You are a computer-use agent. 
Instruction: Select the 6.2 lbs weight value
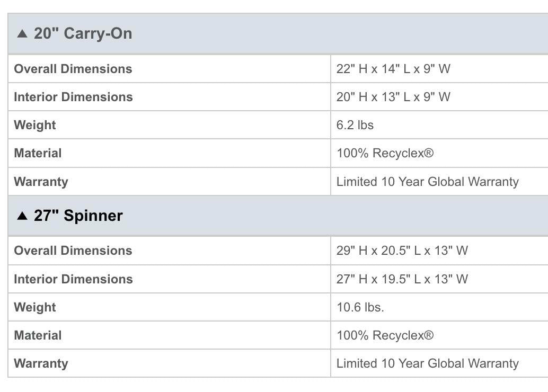tap(355, 125)
